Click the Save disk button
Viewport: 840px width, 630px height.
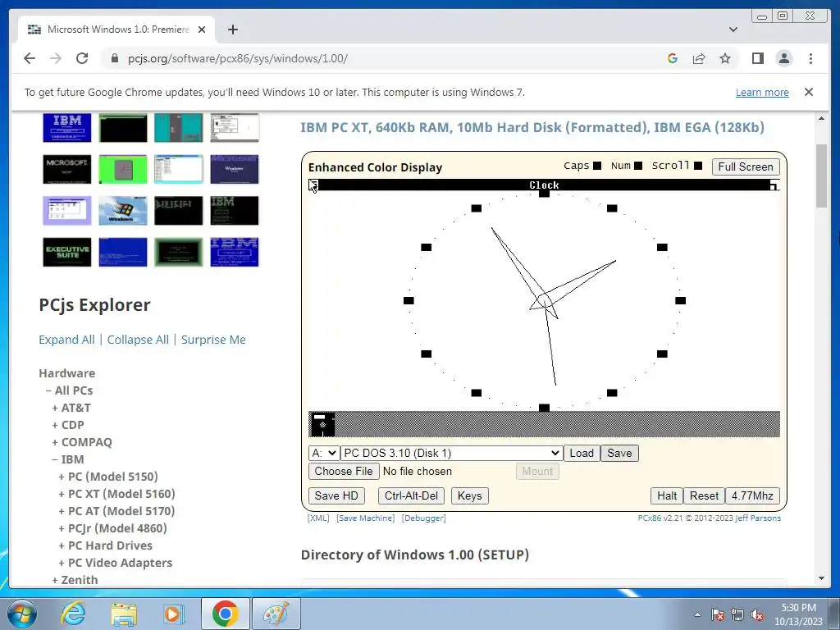619,453
